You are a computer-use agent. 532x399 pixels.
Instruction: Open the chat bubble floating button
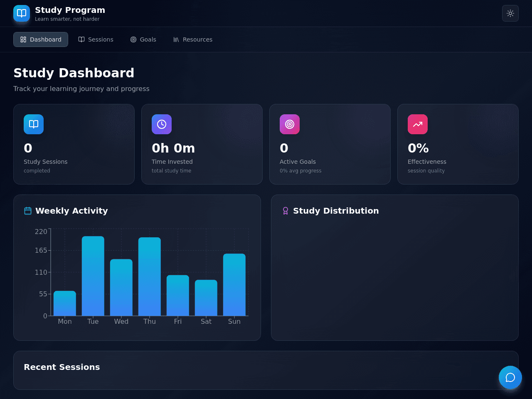[x=510, y=377]
